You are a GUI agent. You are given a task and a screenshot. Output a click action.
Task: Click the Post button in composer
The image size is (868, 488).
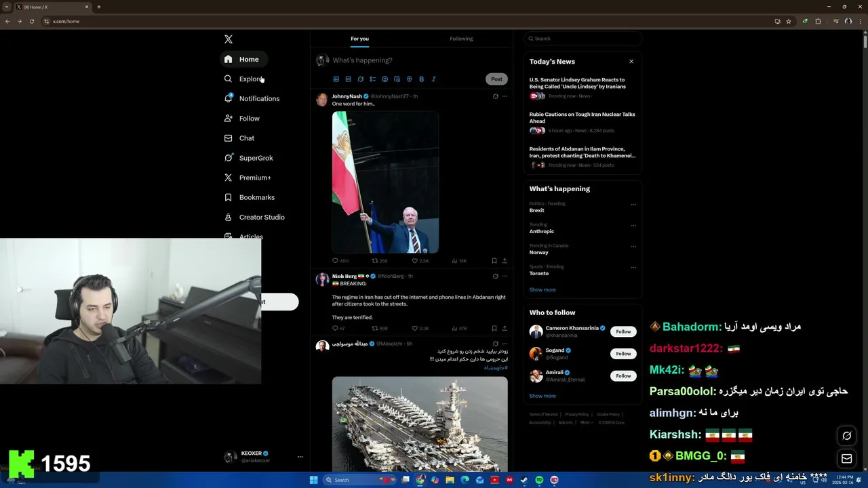[x=496, y=79]
